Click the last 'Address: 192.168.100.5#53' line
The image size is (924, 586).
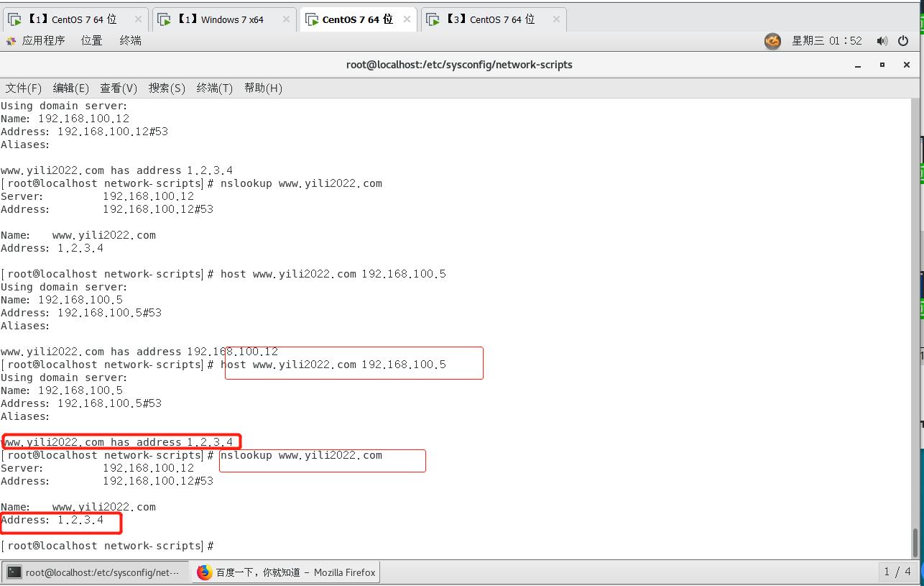81,403
